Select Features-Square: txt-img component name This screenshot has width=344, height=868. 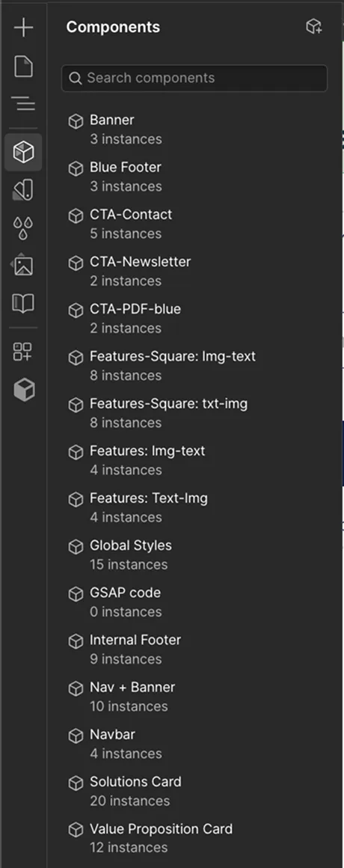point(169,403)
